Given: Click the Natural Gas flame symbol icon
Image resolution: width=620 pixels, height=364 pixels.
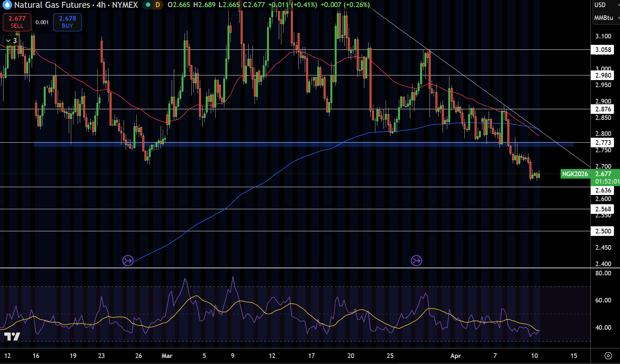Looking at the screenshot, I should tap(7, 5).
